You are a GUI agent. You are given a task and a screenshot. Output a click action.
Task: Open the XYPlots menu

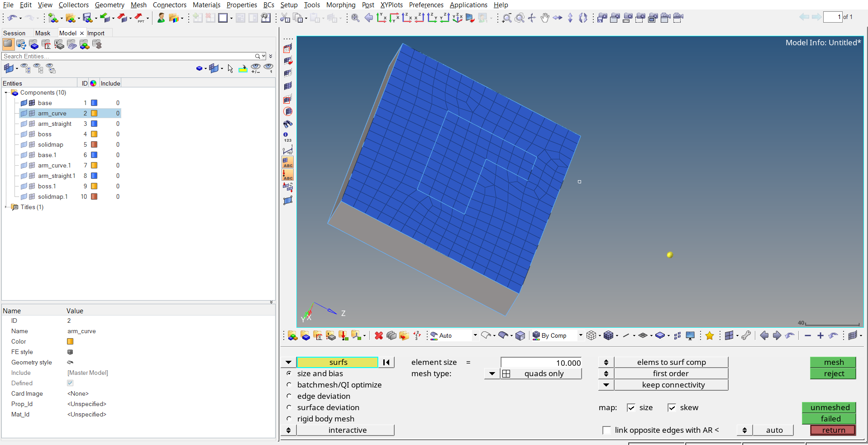coord(391,5)
